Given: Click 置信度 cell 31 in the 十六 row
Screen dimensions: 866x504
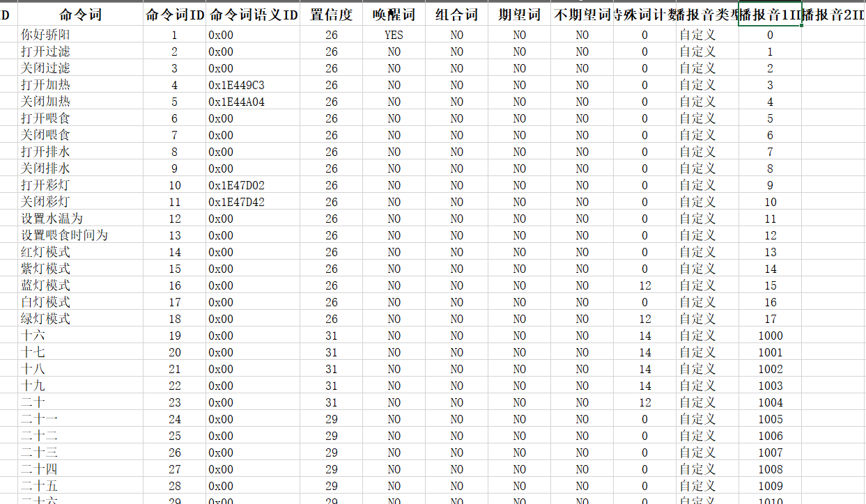Looking at the screenshot, I should [x=332, y=336].
